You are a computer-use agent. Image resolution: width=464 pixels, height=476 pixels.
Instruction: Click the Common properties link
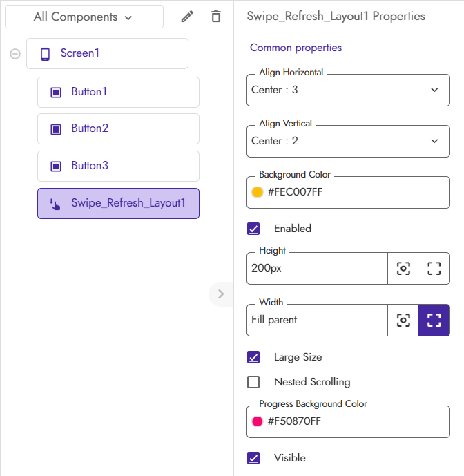[x=296, y=48]
